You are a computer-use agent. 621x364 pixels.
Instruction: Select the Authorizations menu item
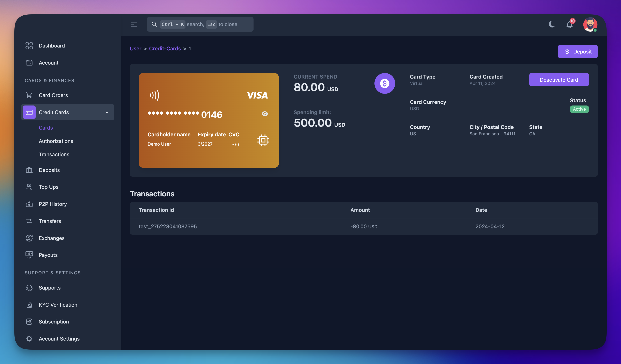pyautogui.click(x=56, y=141)
